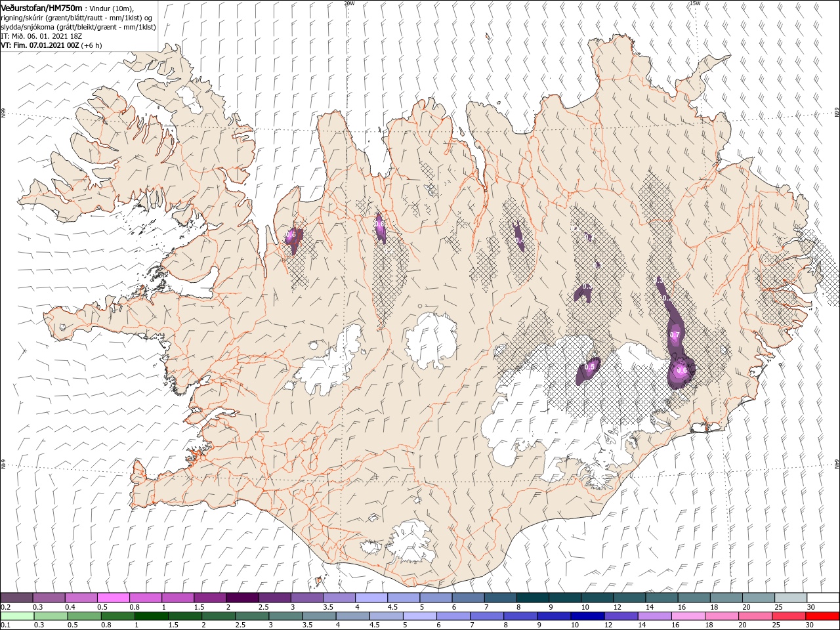The image size is (840, 630).
Task: Click the 'rigning/skúrir' description line
Action: point(77,18)
